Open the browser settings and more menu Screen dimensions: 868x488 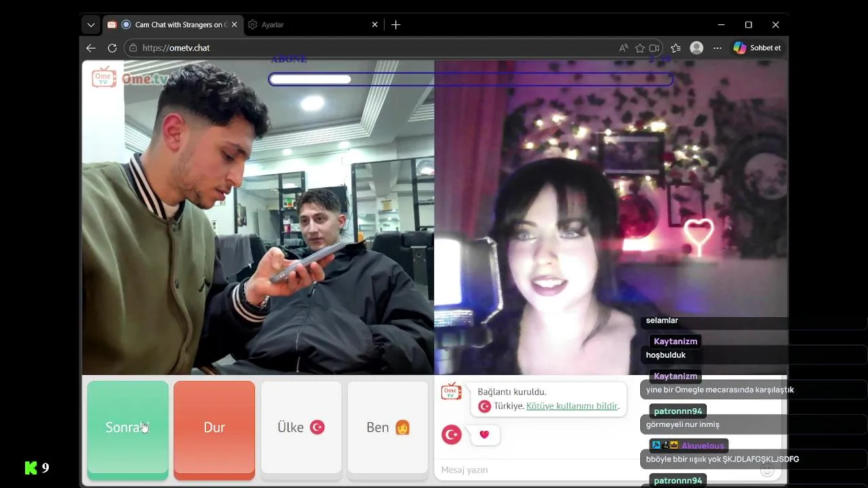click(x=717, y=48)
